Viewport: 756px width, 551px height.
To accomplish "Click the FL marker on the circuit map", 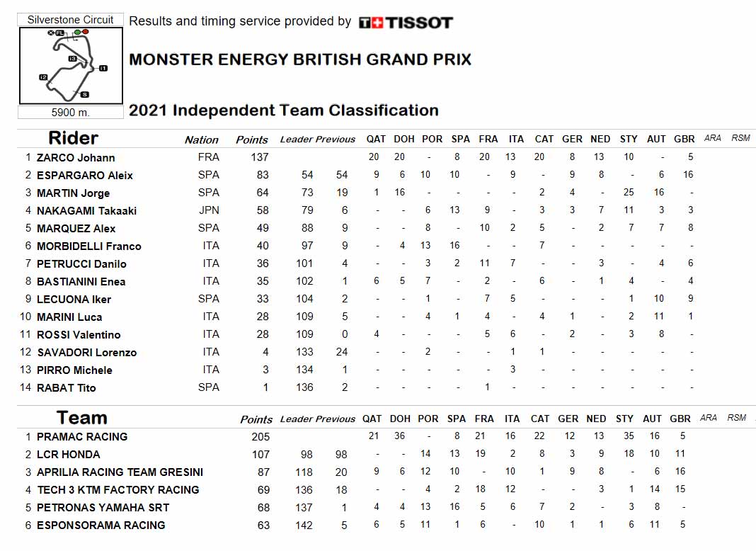I will click(59, 33).
